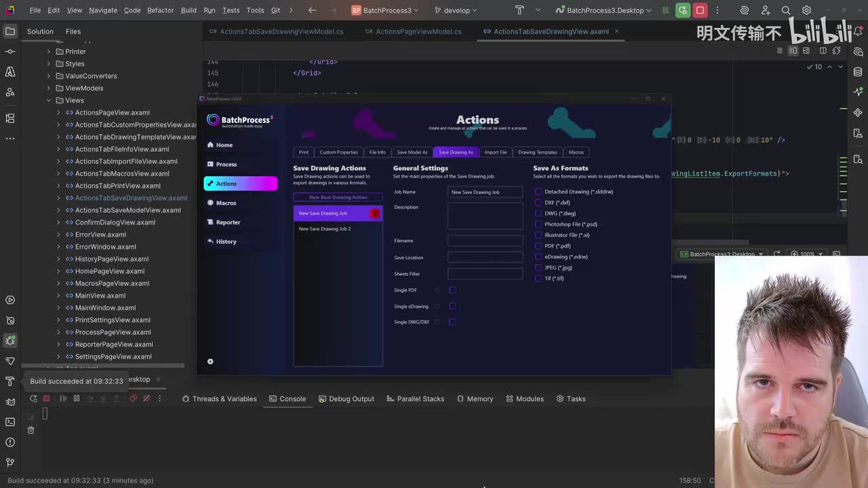Open MainWindow.axaml in the Solution tree
This screenshot has height=488, width=868.
tap(105, 308)
